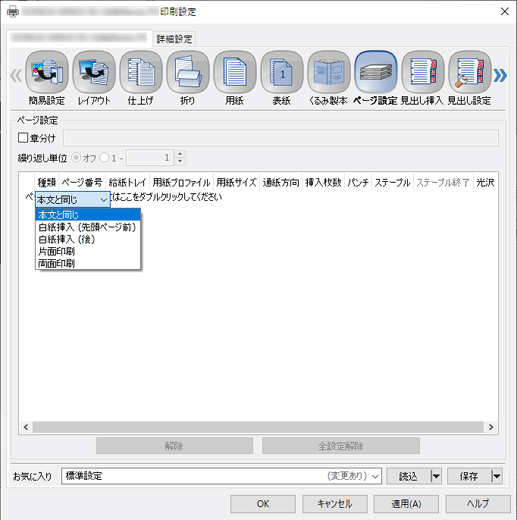This screenshot has width=517, height=520.
Task: Click the 種類 column header
Action: click(47, 183)
